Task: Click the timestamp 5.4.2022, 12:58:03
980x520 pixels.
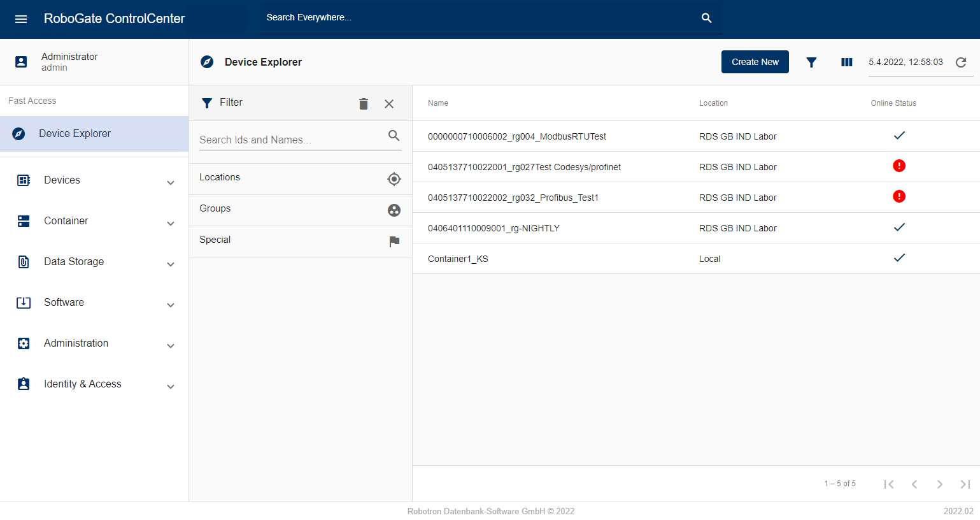Action: point(905,62)
